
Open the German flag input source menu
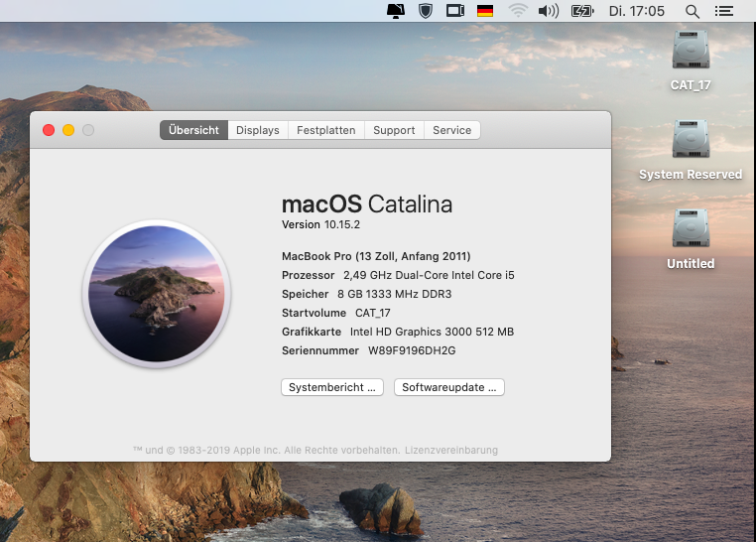click(x=485, y=11)
